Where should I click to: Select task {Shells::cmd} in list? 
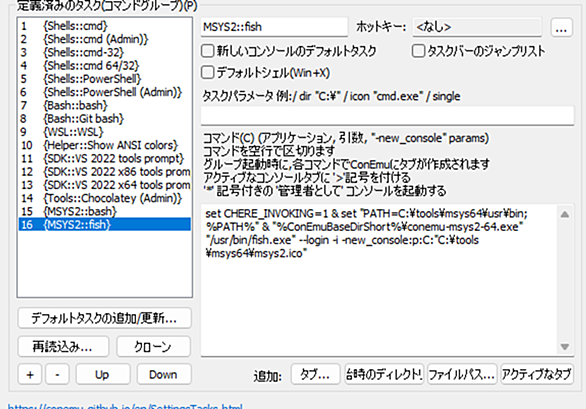(105, 26)
